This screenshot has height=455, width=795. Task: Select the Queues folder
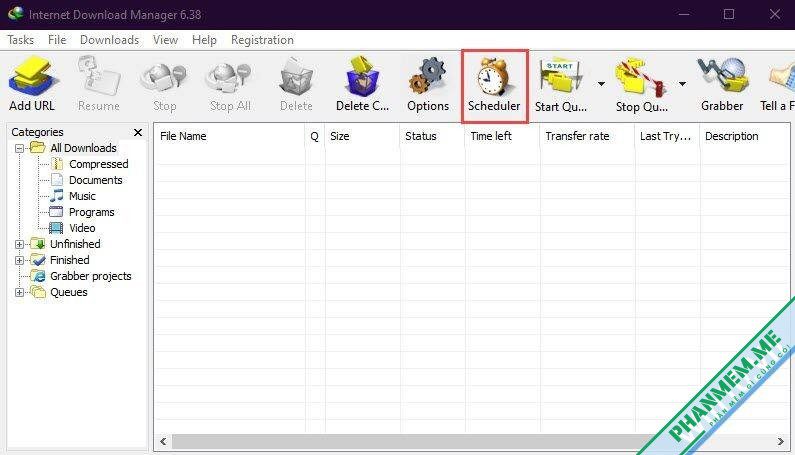point(68,292)
